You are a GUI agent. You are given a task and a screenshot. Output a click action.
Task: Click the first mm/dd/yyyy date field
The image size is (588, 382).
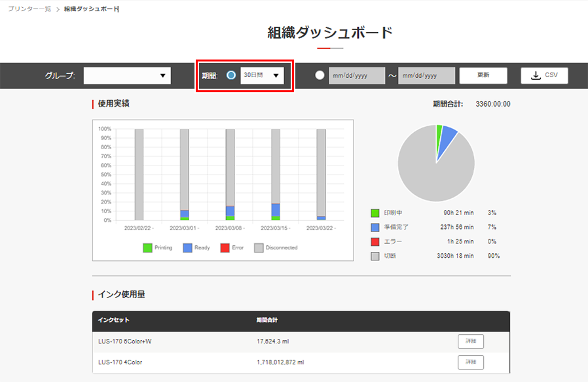(356, 75)
